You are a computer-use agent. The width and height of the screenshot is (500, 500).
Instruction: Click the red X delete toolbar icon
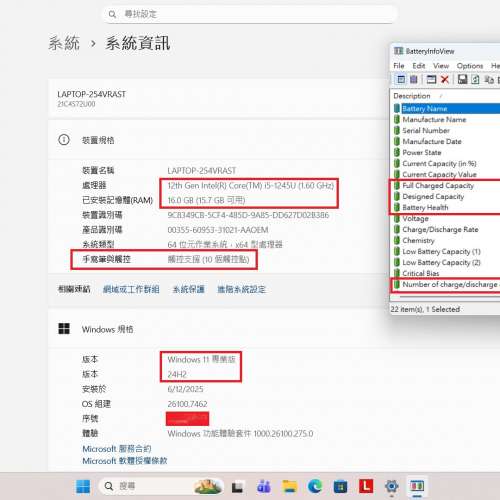(445, 79)
